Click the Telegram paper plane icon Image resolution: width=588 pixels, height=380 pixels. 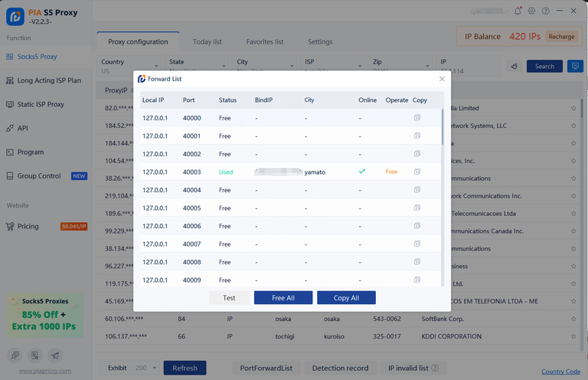(54, 355)
